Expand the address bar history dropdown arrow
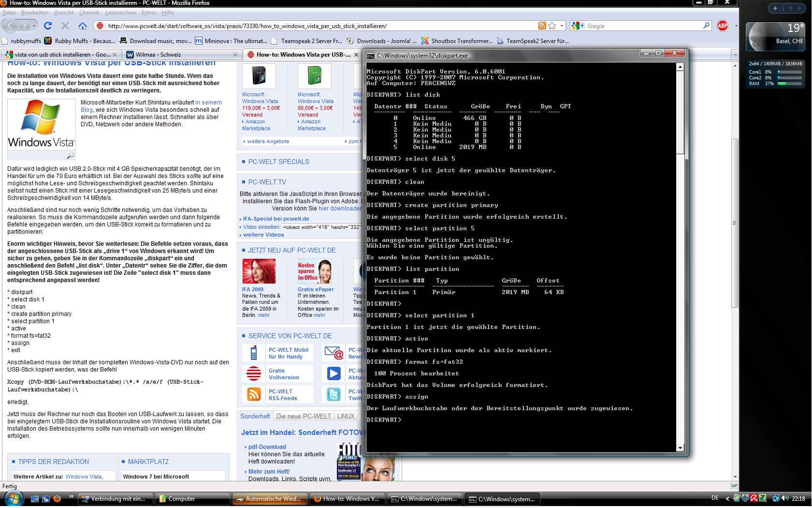The width and height of the screenshot is (812, 508). tap(562, 26)
